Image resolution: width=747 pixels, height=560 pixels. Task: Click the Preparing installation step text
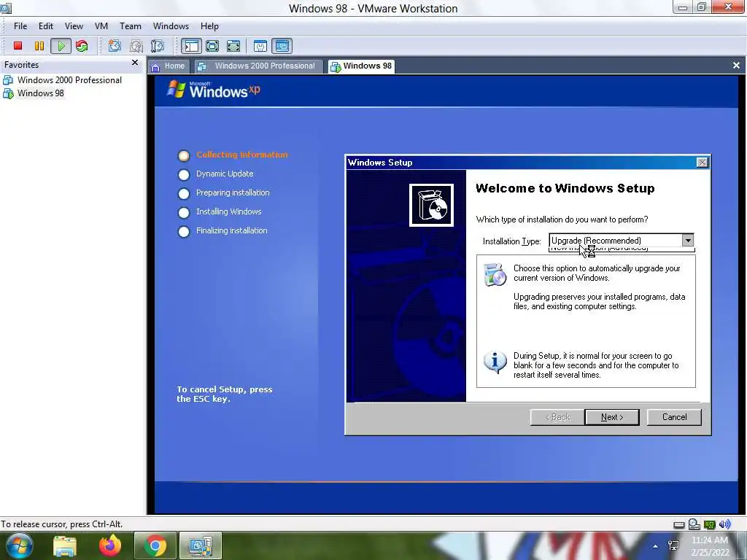233,192
